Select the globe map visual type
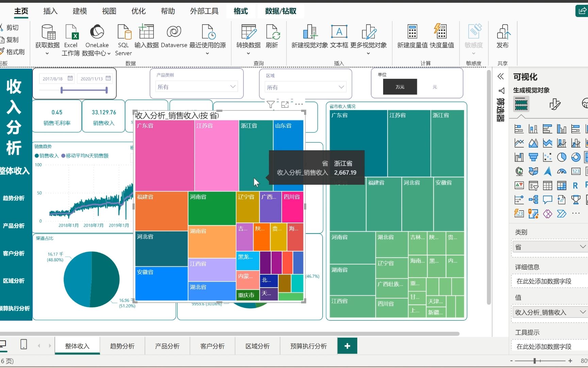 click(x=519, y=171)
